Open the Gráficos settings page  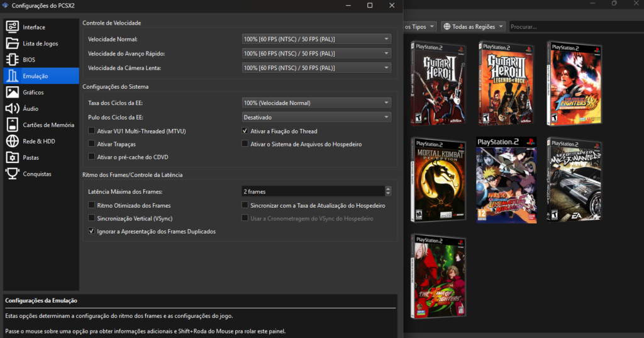coord(41,92)
